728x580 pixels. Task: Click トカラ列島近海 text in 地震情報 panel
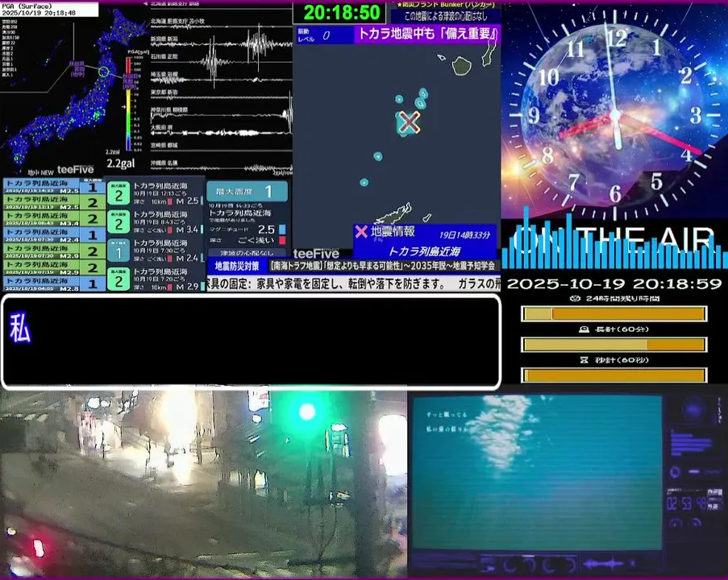coord(424,251)
